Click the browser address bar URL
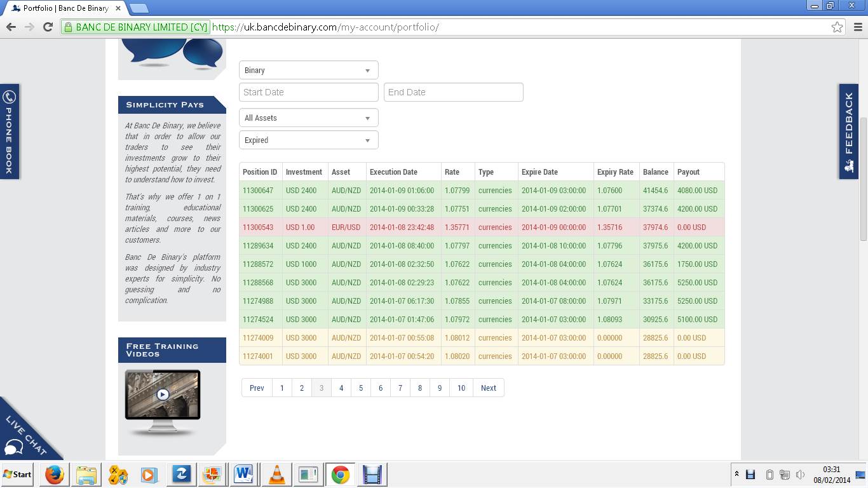This screenshot has width=868, height=488. click(325, 27)
